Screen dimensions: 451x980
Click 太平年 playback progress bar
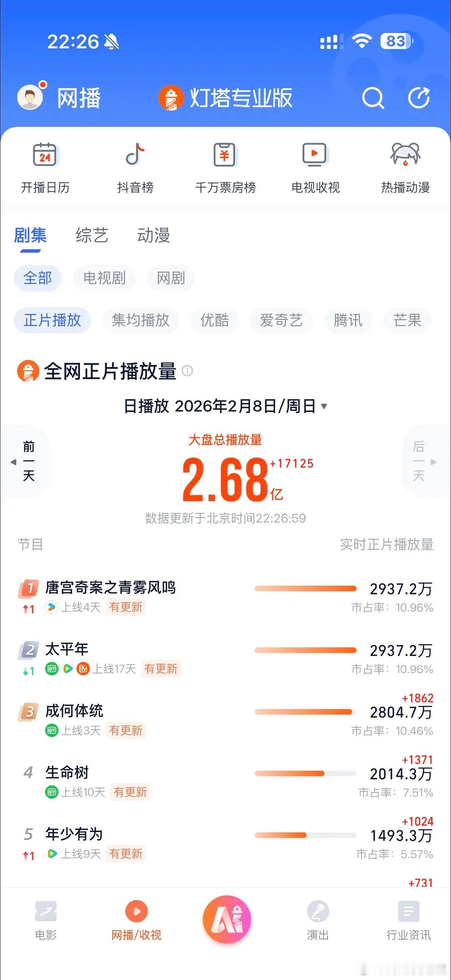[305, 650]
